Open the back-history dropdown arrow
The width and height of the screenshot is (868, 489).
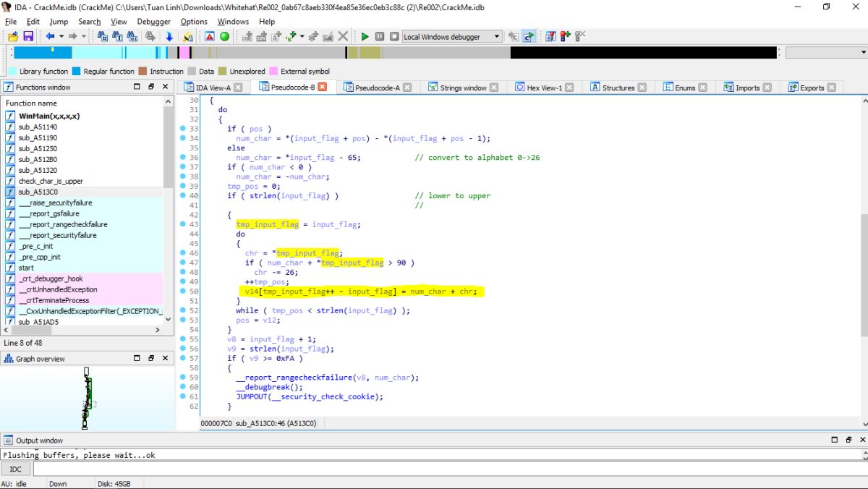(x=61, y=36)
